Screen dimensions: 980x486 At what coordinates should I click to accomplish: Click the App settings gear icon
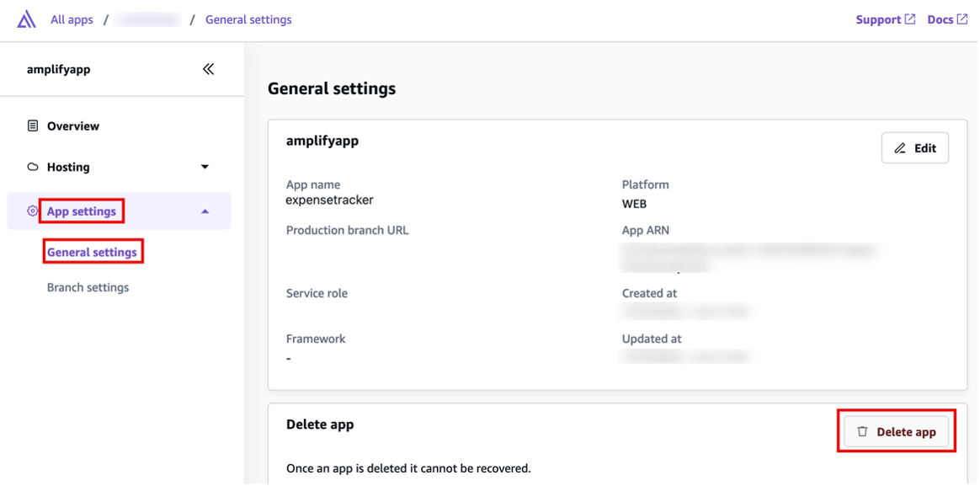(x=33, y=211)
